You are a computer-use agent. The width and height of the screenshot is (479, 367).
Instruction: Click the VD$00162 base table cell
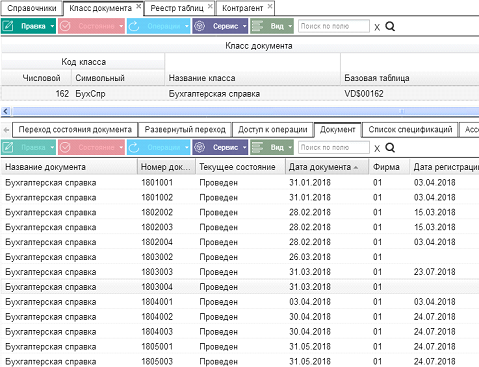pos(364,94)
